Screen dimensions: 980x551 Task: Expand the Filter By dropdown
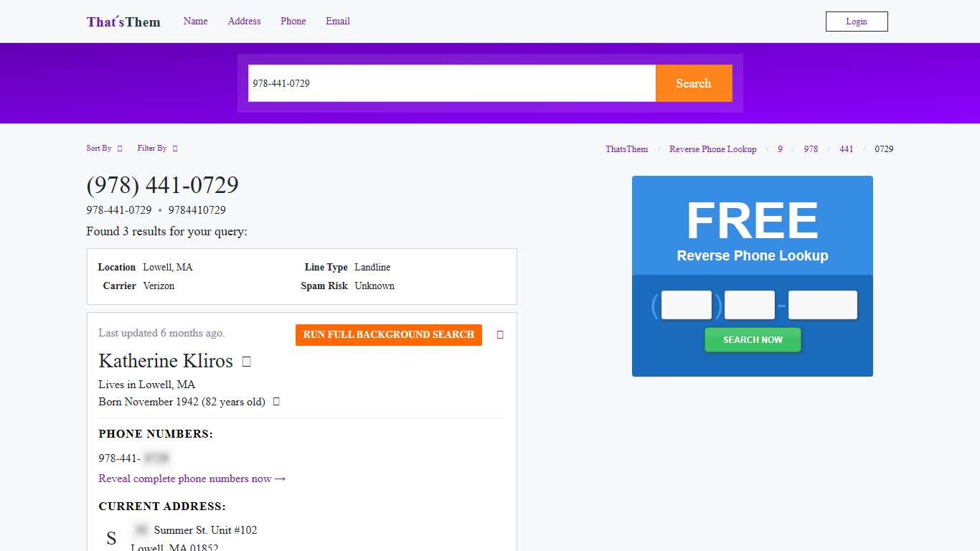pos(157,149)
